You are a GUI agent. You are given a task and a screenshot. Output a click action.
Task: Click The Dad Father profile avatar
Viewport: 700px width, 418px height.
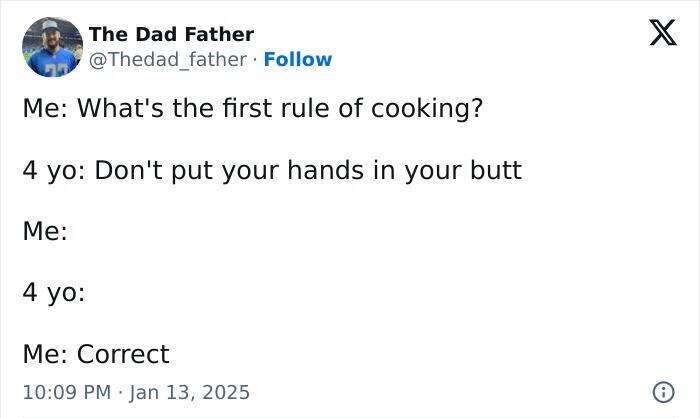51,47
